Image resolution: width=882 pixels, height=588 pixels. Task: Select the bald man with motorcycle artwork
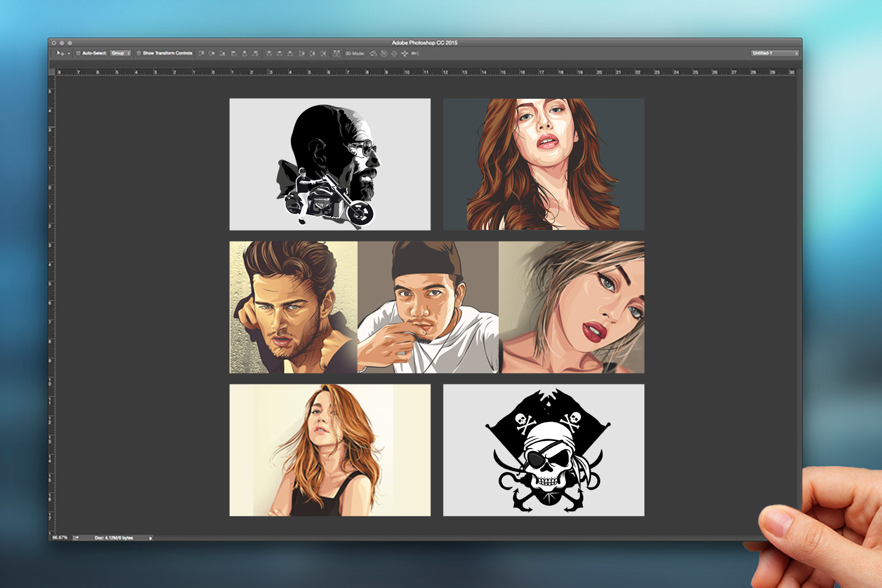pyautogui.click(x=330, y=164)
